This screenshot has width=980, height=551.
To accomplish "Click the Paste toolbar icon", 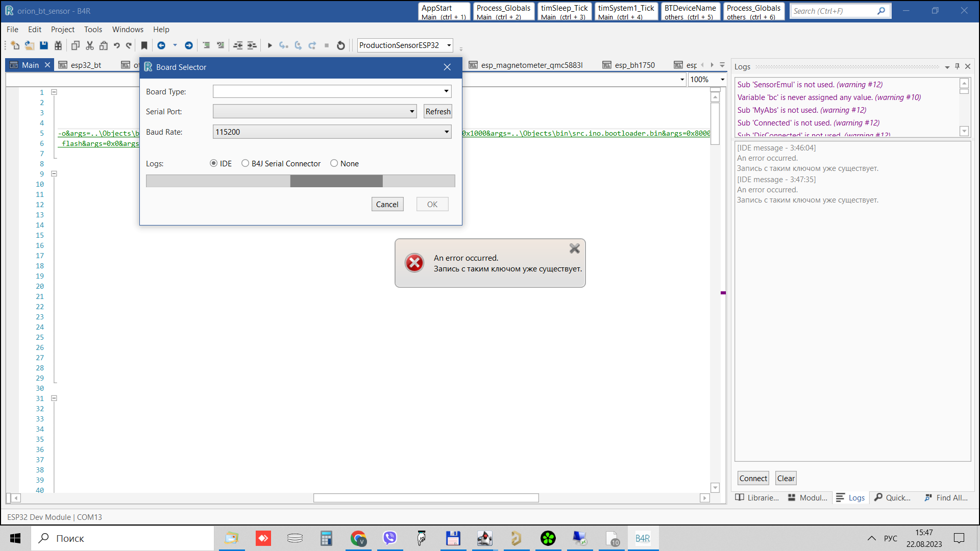I will coord(104,45).
